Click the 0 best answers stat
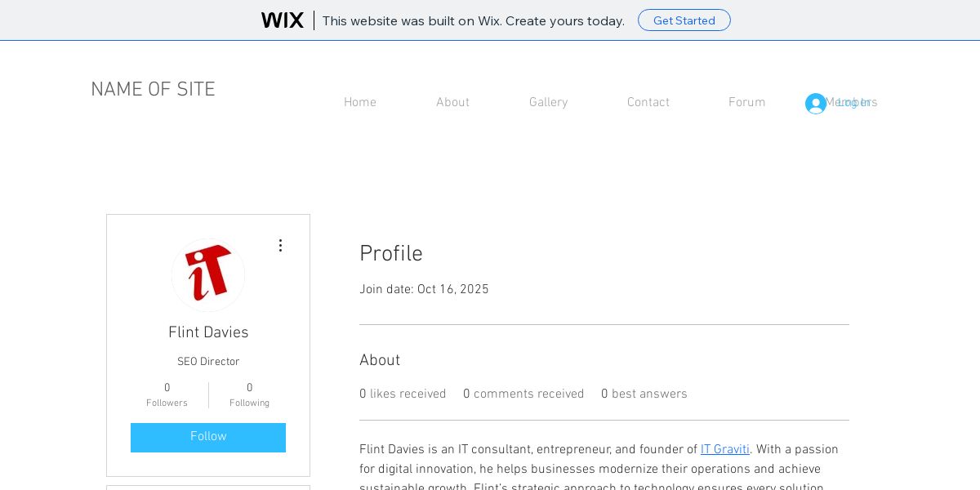Viewport: 980px width, 490px height. pyautogui.click(x=644, y=394)
